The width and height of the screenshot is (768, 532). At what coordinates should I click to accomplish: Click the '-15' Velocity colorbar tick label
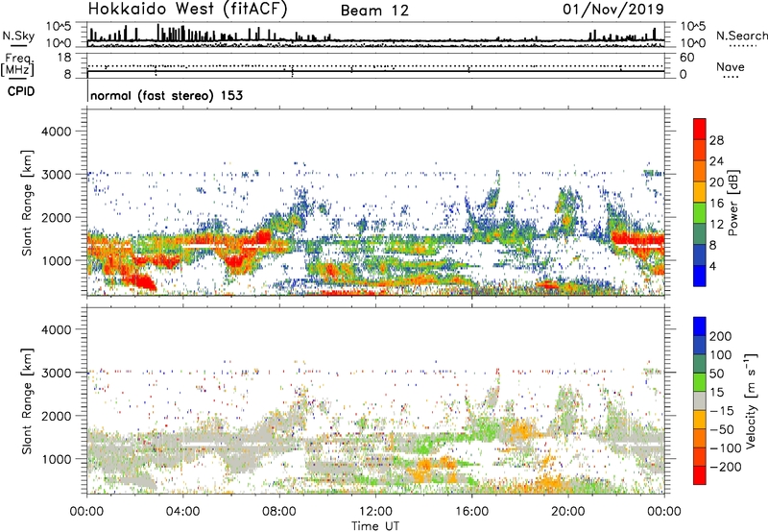click(722, 411)
